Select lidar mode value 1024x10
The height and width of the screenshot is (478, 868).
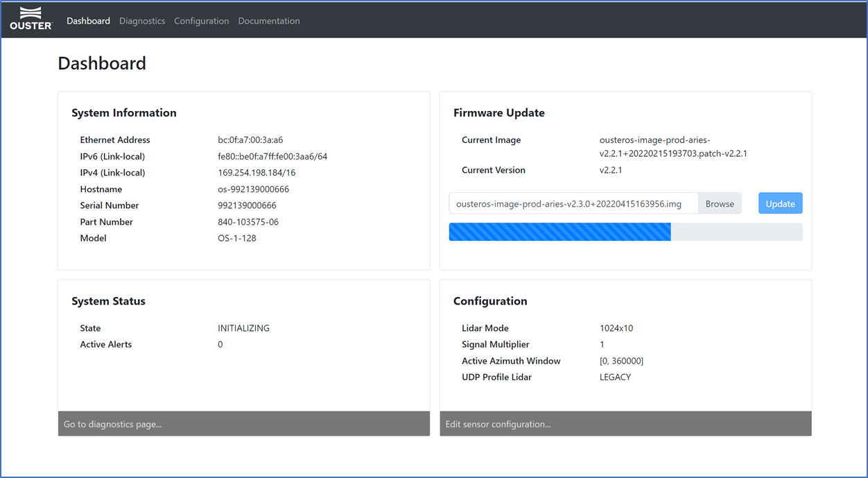pos(616,328)
